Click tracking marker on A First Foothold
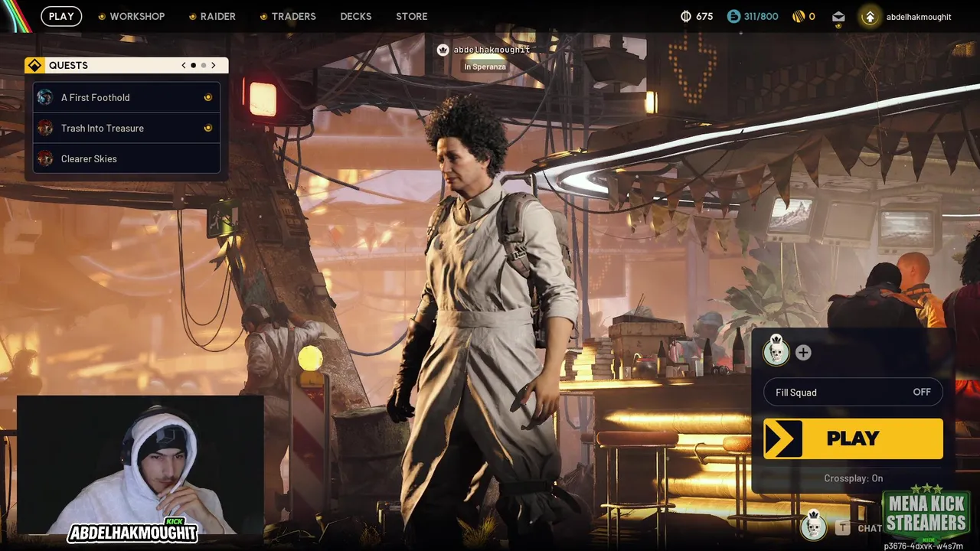This screenshot has height=551, width=980. tap(207, 97)
